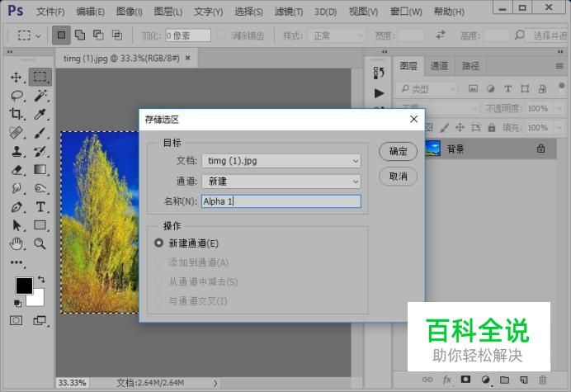The height and width of the screenshot is (392, 571).
Task: Switch to the Paths panel tab
Action: pyautogui.click(x=470, y=66)
